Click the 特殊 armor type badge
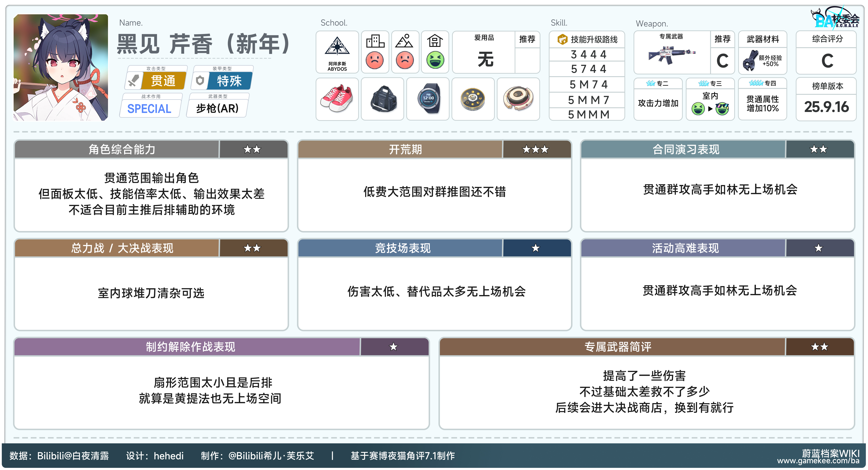The width and height of the screenshot is (868, 470). click(x=229, y=81)
